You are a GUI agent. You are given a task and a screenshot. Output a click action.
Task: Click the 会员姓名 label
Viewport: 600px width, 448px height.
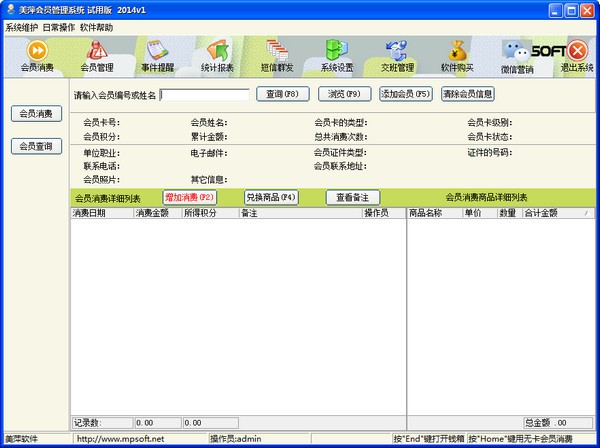point(209,123)
